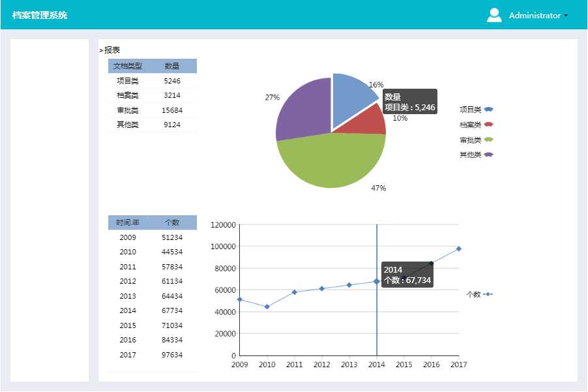Toggle the 审批类 legend swatch
The image size is (588, 392).
pyautogui.click(x=488, y=140)
